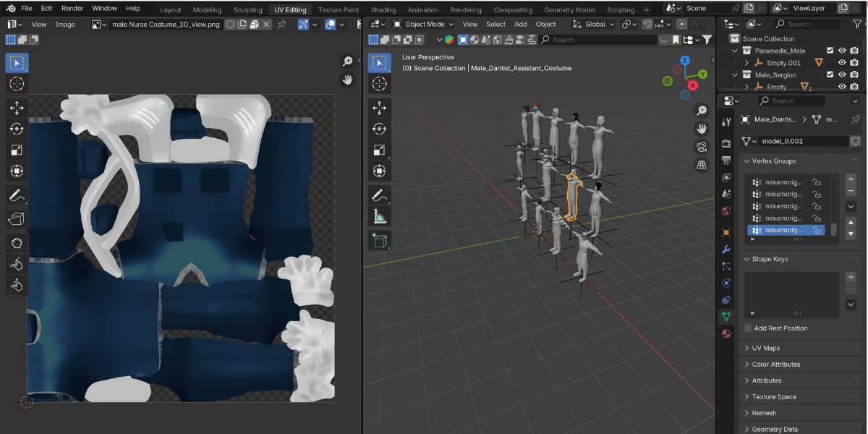
Task: Hide Paramadic_Male collection via eye icon
Action: point(842,51)
